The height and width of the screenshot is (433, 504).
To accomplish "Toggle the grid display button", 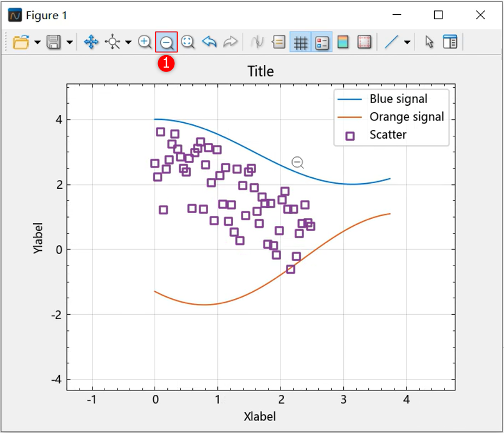I will tap(300, 42).
